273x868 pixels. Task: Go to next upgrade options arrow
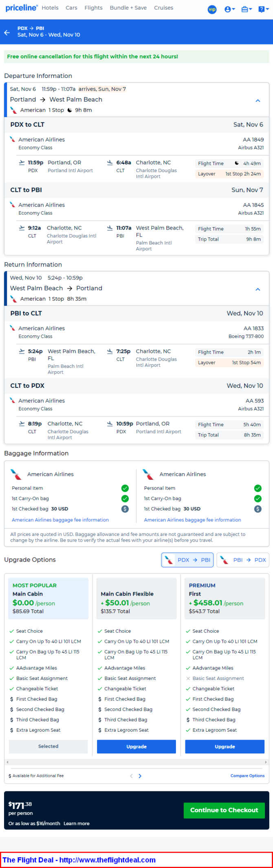(x=140, y=776)
